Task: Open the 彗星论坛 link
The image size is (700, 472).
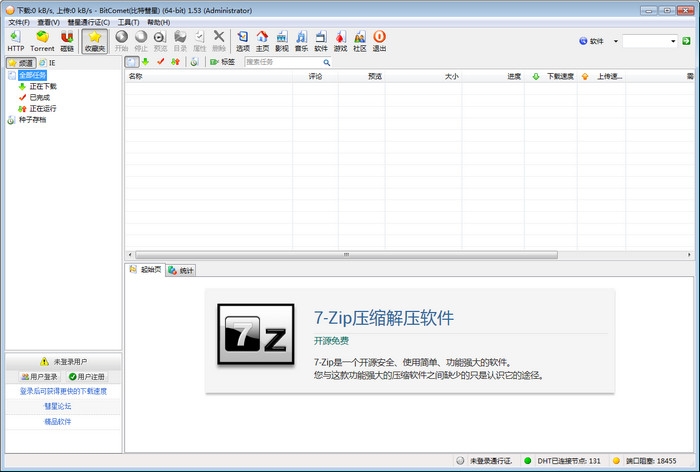Action: point(58,406)
